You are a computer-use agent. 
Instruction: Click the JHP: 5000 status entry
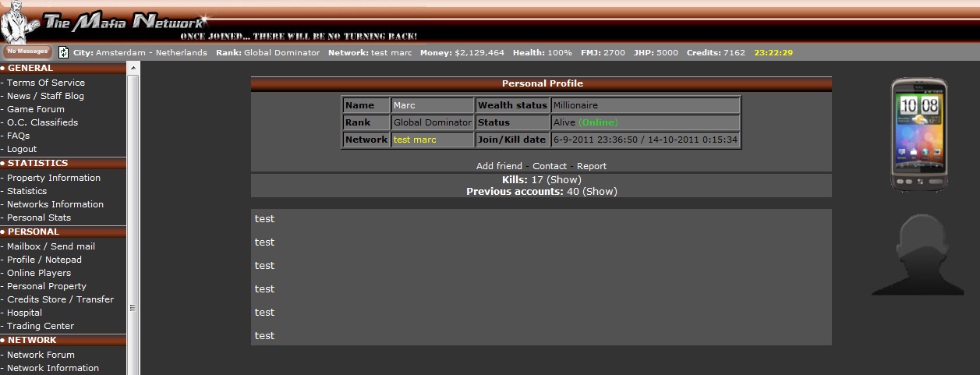click(x=656, y=53)
